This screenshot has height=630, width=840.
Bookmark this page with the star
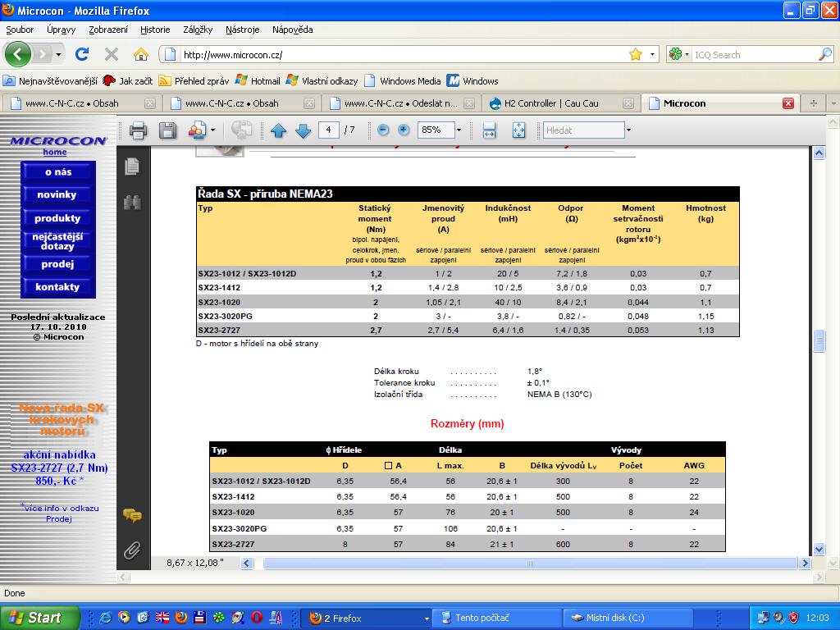coord(636,55)
